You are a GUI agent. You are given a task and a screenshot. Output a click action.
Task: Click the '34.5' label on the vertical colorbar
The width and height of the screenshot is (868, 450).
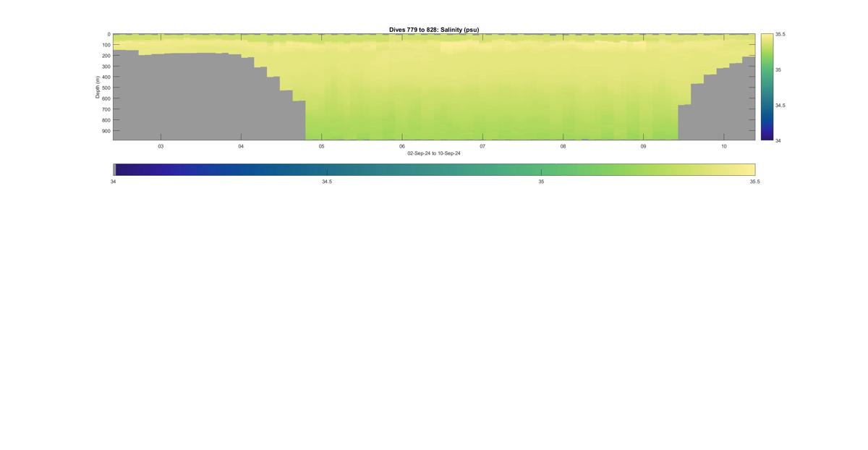[780, 105]
